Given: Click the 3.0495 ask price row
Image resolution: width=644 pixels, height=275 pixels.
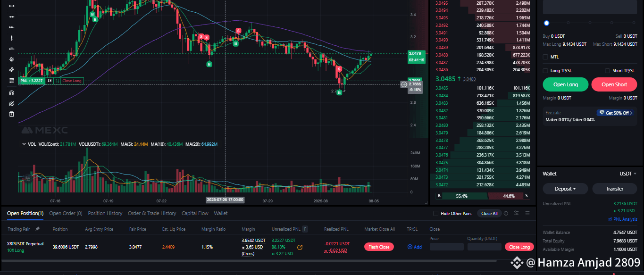Looking at the screenshot, I should [x=483, y=3].
